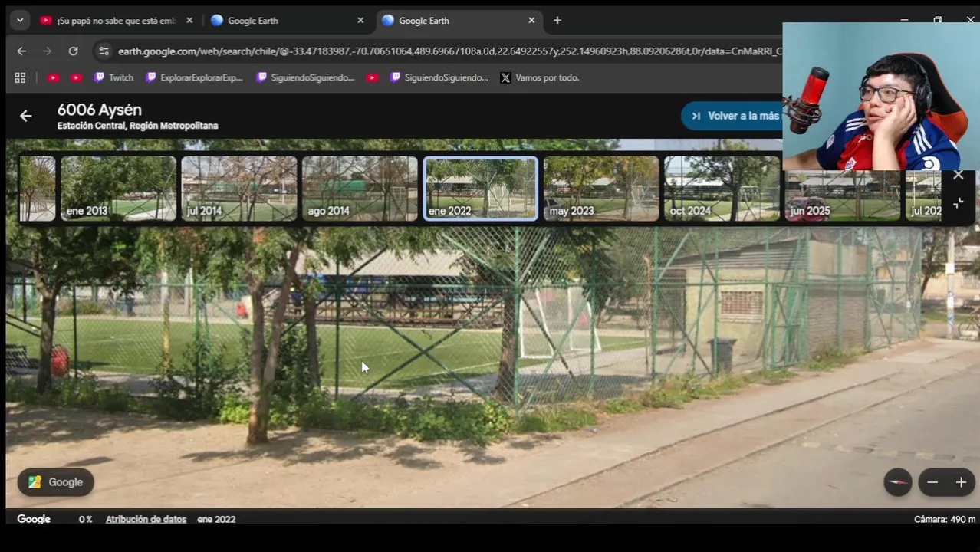Open the first YouTube bookmark icon
The height and width of the screenshot is (552, 980).
[53, 77]
